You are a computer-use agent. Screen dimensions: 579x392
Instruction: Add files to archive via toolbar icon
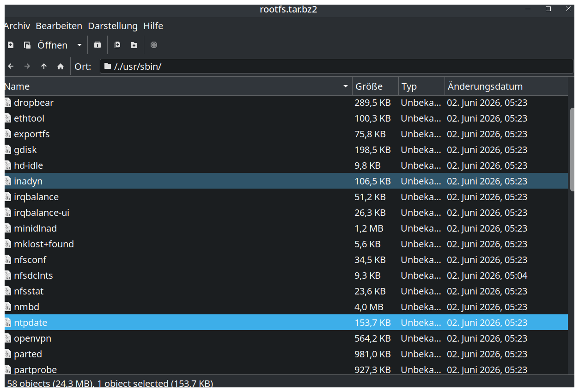(x=117, y=45)
